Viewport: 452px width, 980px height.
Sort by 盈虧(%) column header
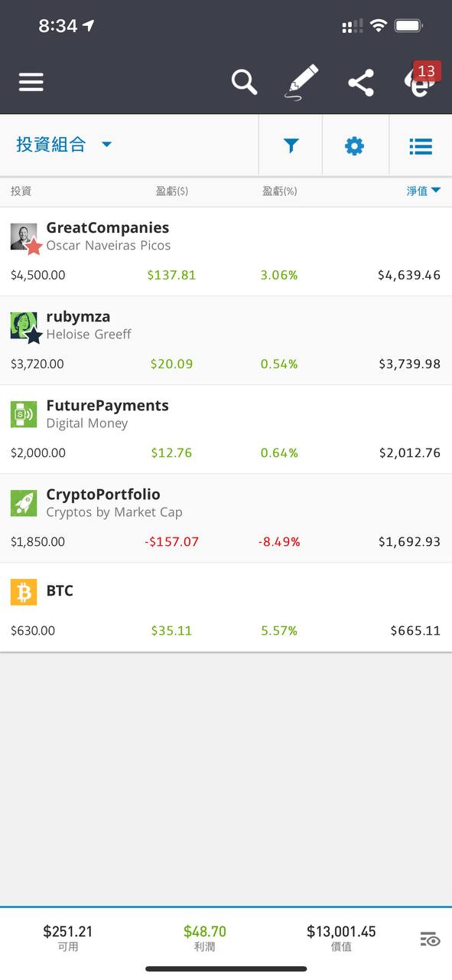pyautogui.click(x=279, y=191)
